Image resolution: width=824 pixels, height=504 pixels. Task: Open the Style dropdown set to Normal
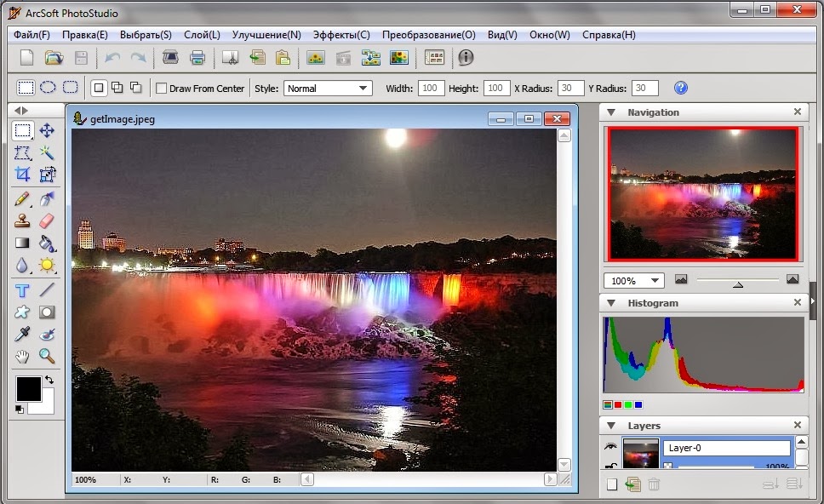[328, 88]
